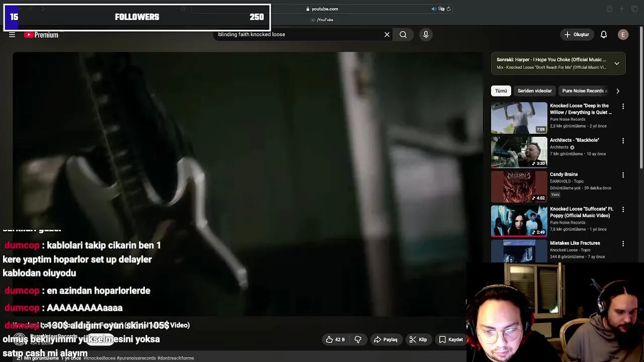Open Deep in the Willow thumbnail

pos(519,118)
